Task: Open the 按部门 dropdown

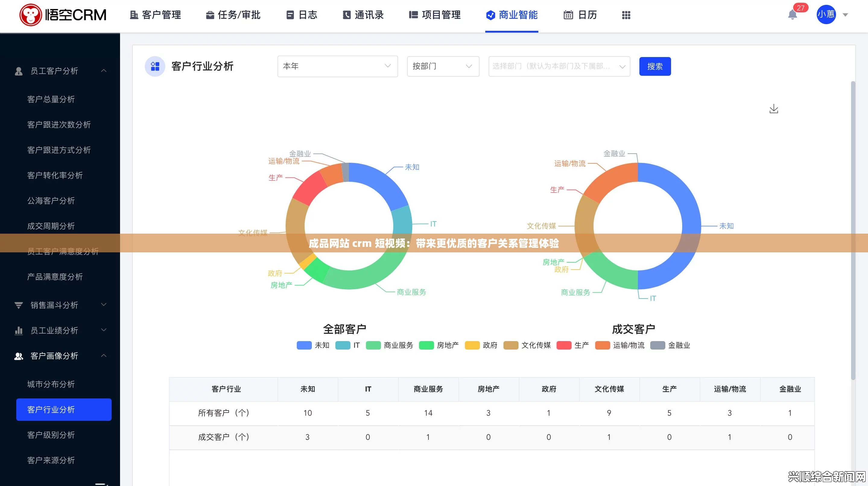Action: tap(443, 66)
